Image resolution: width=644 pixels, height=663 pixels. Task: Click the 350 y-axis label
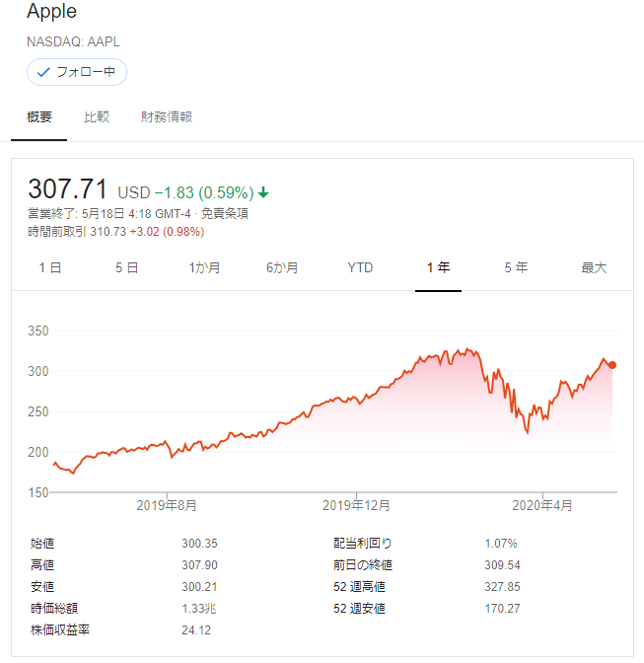tap(38, 331)
